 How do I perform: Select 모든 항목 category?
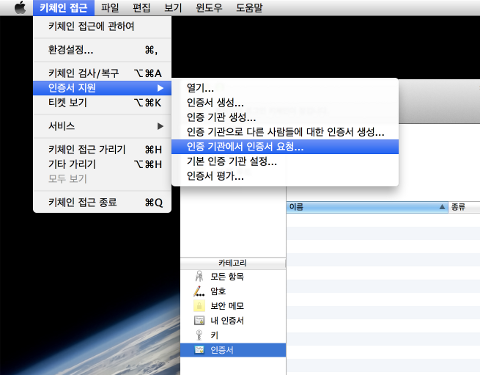coord(233,277)
